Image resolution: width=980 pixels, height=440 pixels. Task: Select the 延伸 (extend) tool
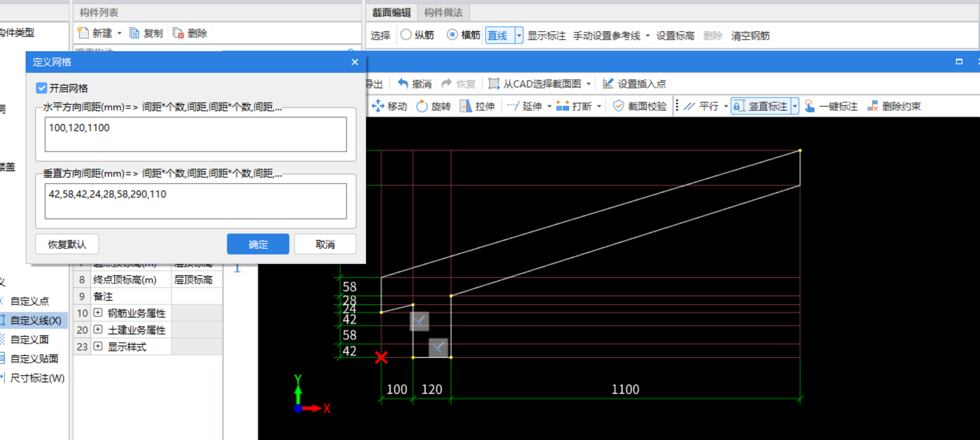click(524, 106)
